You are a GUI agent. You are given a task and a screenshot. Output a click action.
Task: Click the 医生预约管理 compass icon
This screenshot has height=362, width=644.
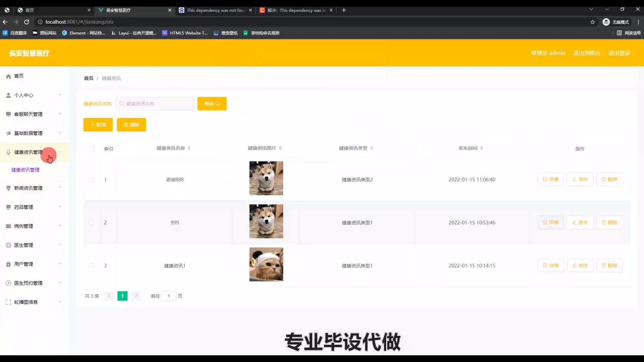(x=8, y=283)
